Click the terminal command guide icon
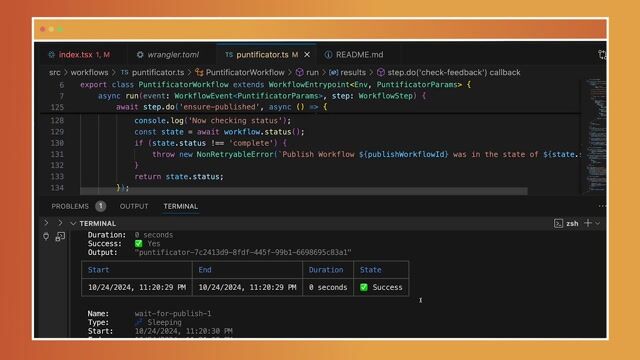Screen dimensions: 640x360 tap(60, 236)
